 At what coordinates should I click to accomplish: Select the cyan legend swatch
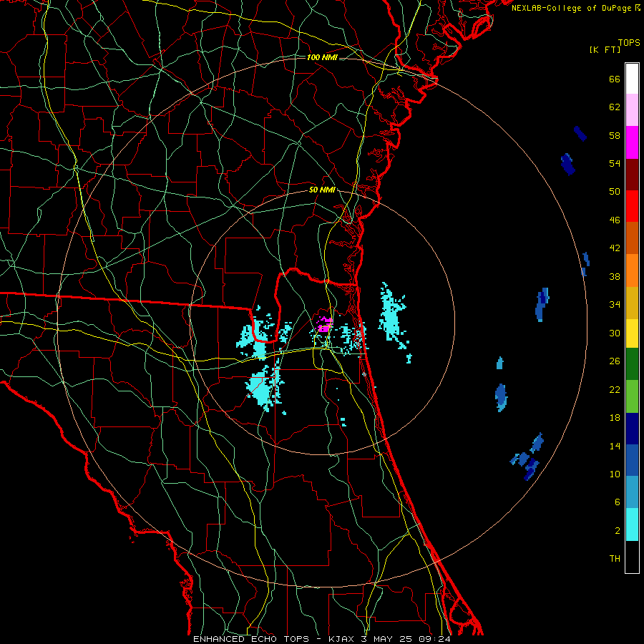pos(632,525)
